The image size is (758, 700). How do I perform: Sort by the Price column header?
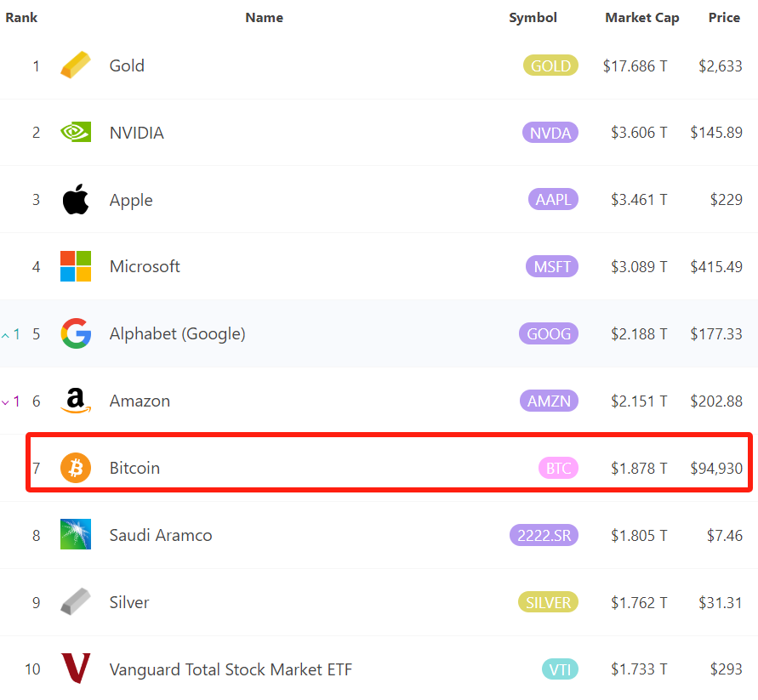click(724, 17)
